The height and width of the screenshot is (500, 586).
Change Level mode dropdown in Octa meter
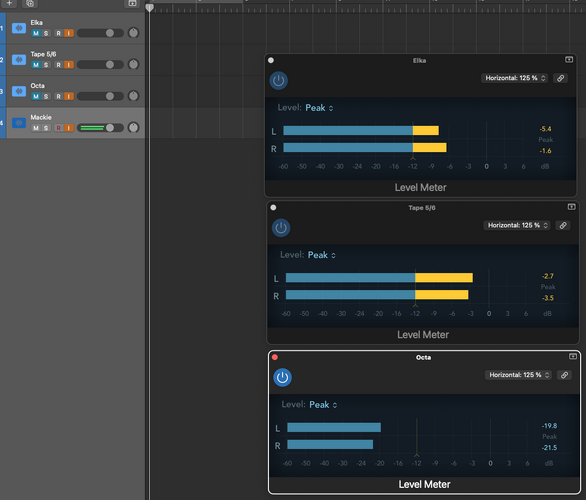point(323,405)
